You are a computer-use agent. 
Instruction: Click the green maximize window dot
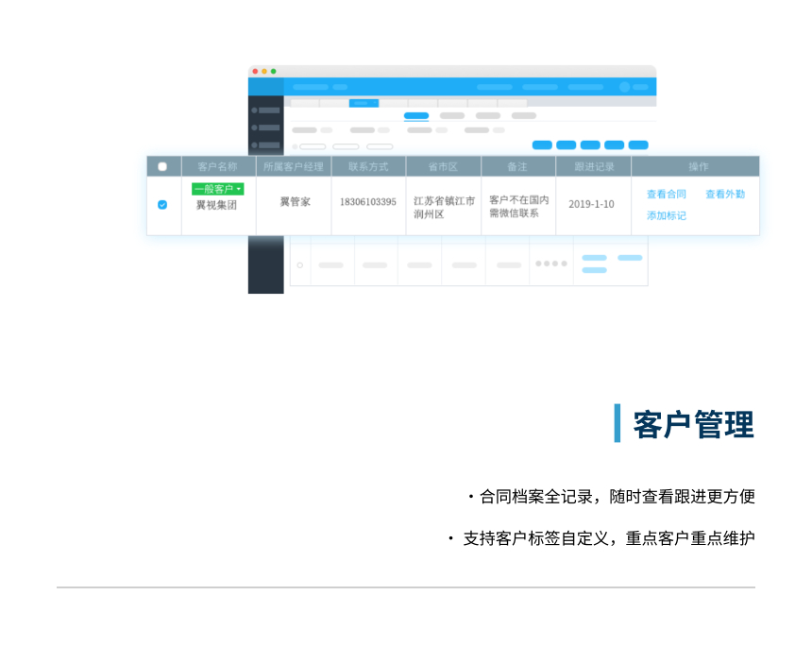click(274, 71)
